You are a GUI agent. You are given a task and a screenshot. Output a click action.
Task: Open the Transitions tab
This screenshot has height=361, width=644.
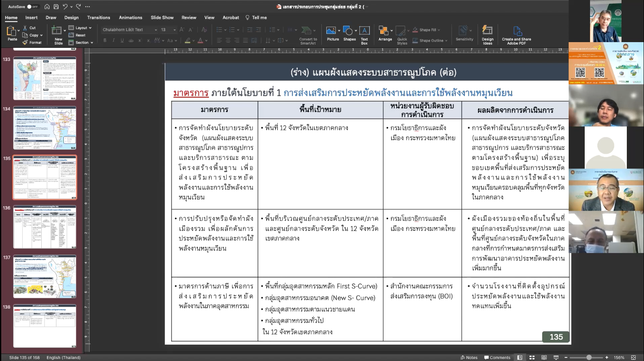pos(99,18)
